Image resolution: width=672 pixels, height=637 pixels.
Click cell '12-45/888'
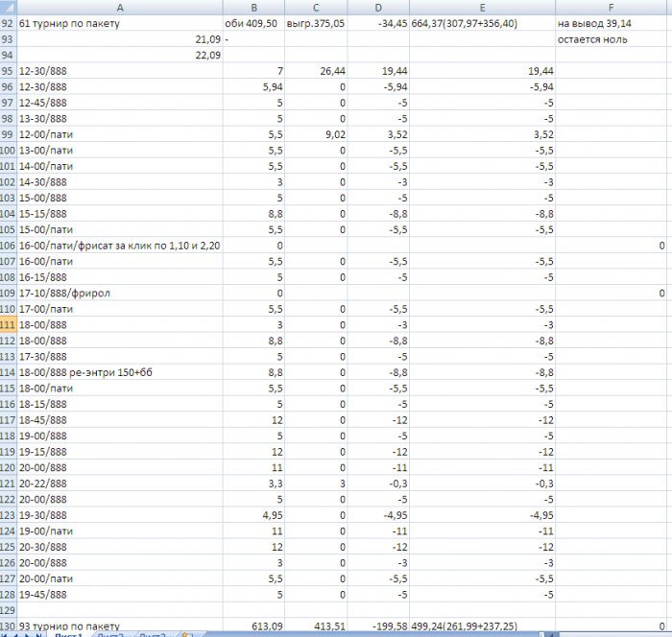click(120, 103)
